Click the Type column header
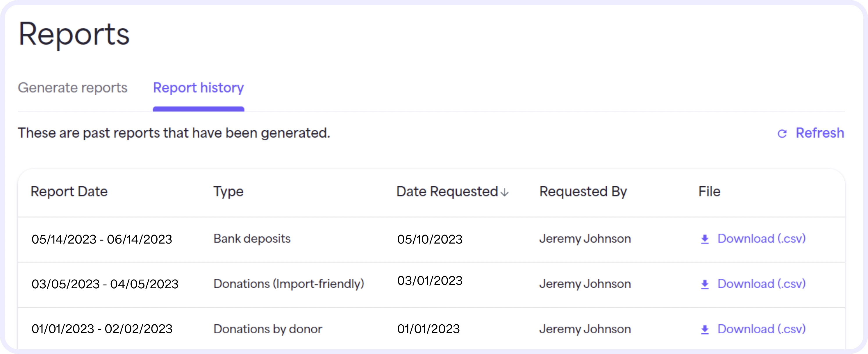Viewport: 868px width, 354px height. 228,192
